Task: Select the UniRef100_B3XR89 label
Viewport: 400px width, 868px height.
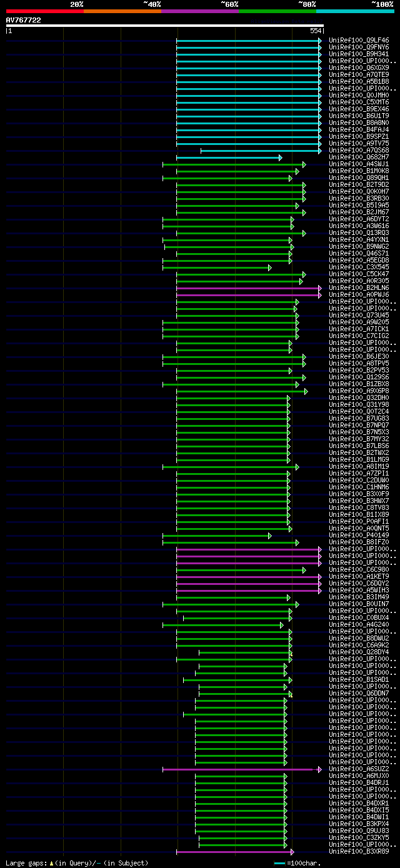Action: pos(359,852)
